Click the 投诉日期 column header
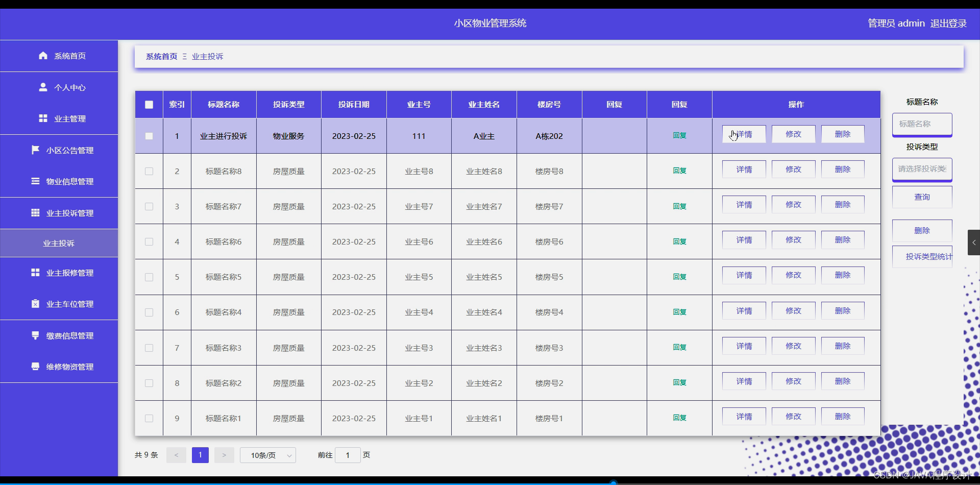 pos(354,105)
